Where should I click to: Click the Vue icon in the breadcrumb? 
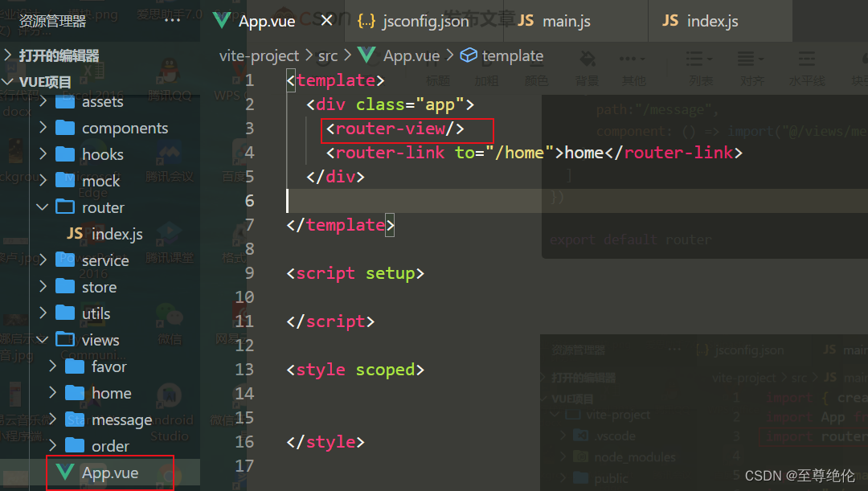coord(366,55)
